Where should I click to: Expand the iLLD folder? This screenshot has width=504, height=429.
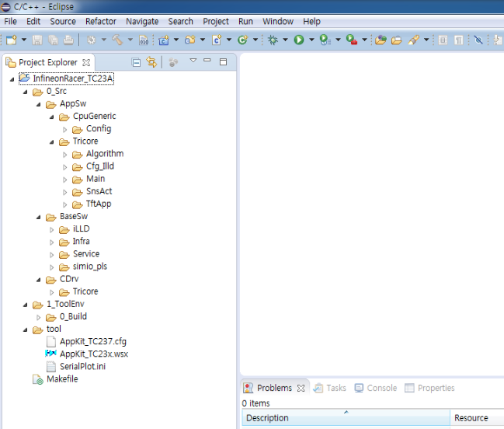coord(51,229)
